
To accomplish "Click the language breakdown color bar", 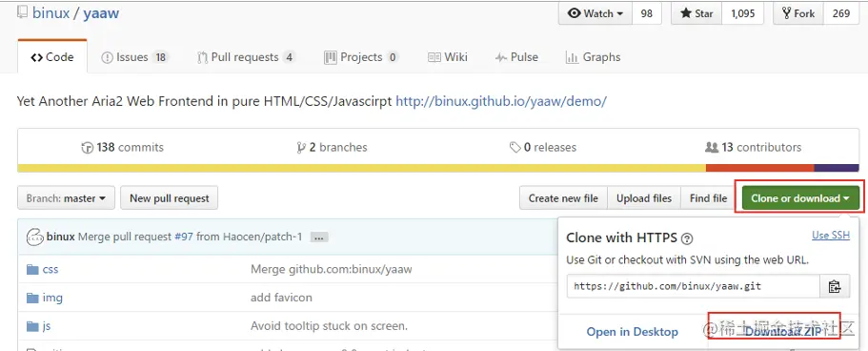I will pyautogui.click(x=438, y=168).
